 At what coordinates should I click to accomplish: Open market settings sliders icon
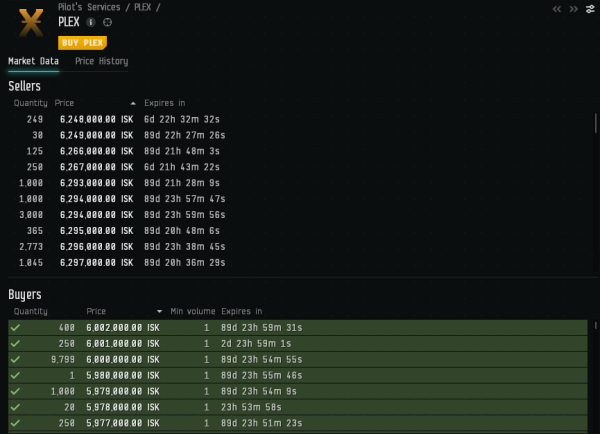(x=590, y=9)
